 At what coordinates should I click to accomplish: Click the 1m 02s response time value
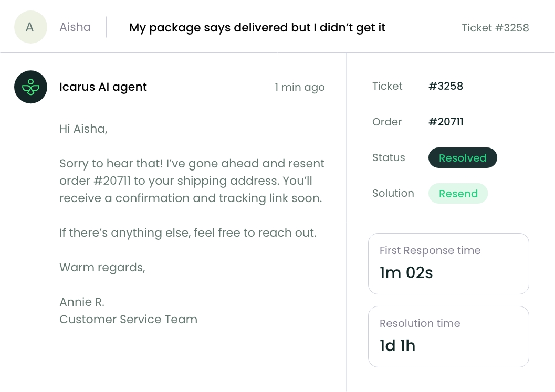tap(406, 273)
